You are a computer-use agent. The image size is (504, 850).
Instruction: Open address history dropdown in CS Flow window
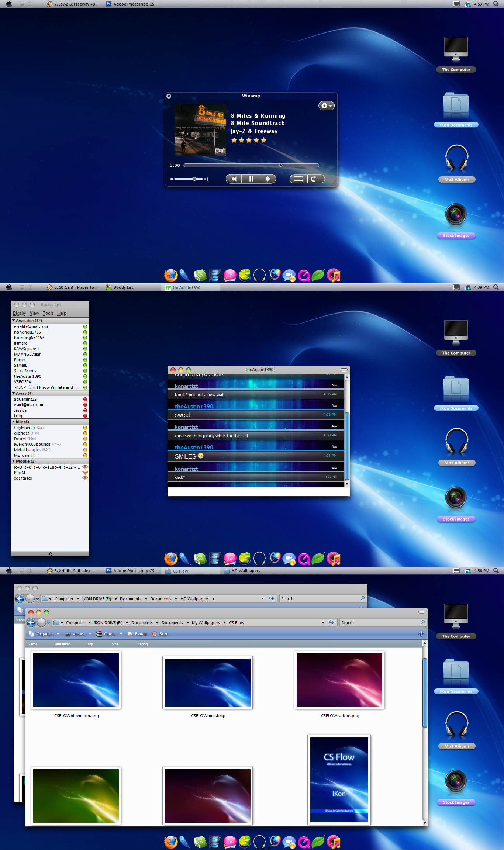(323, 622)
